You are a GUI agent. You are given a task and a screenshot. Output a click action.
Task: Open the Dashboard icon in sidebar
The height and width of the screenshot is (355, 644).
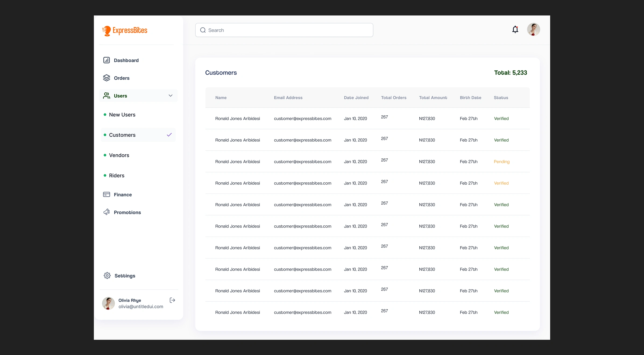pos(107,60)
